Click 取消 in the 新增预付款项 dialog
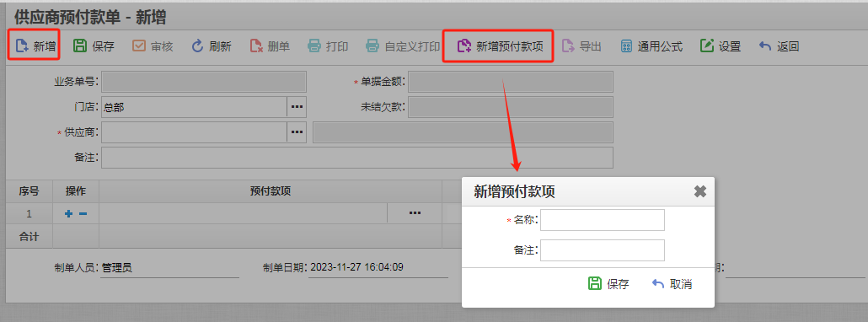Viewport: 868px width, 322px height. 672,284
